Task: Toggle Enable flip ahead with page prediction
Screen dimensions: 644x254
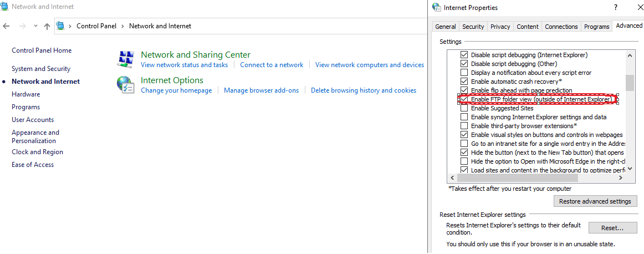Action: point(464,90)
